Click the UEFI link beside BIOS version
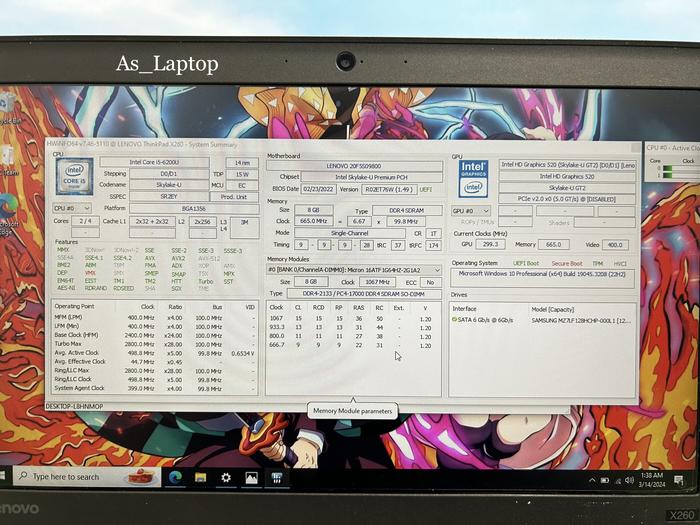 coord(426,188)
